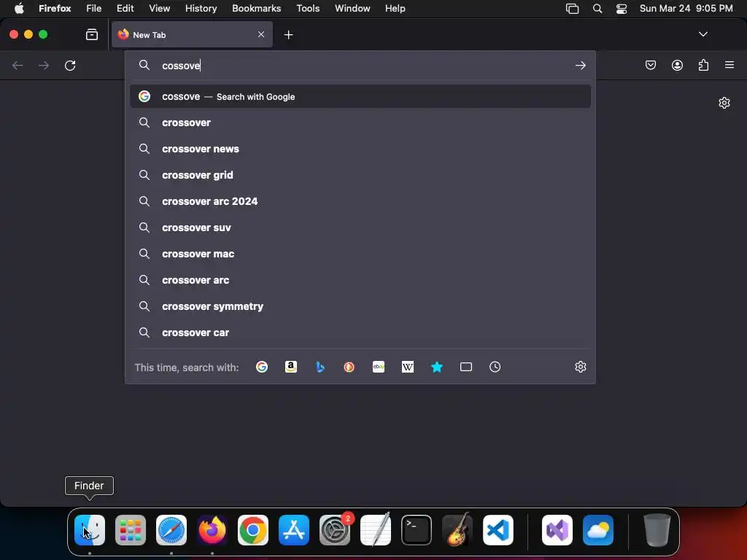Open the File menu
The width and height of the screenshot is (747, 560).
[x=94, y=9]
